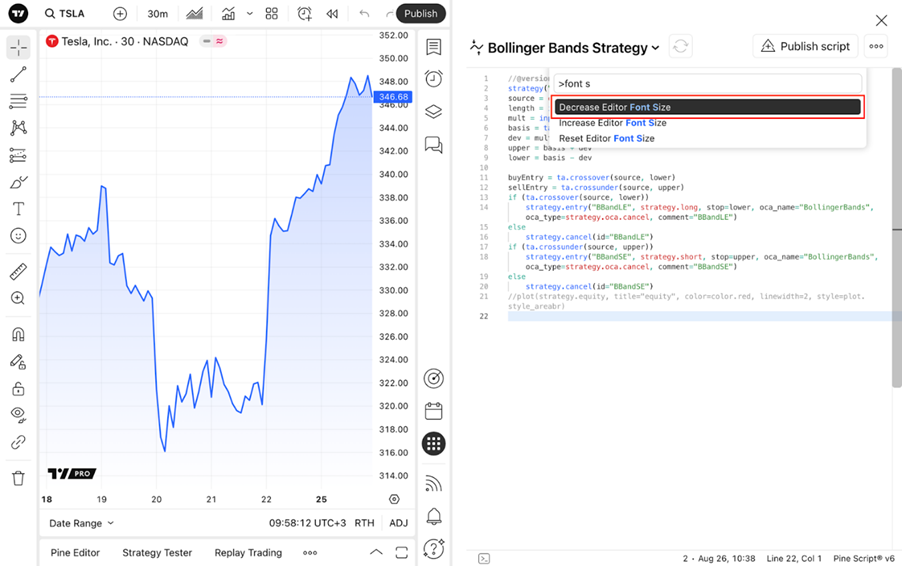Open the Date Range dropdown
The height and width of the screenshot is (566, 902).
point(82,523)
